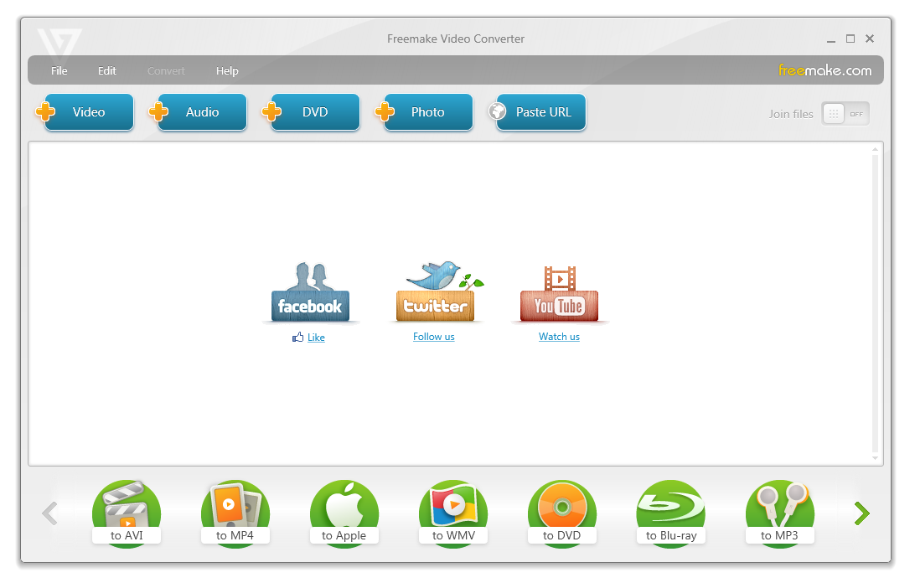
Task: Choose the to AVI output format
Action: (126, 513)
